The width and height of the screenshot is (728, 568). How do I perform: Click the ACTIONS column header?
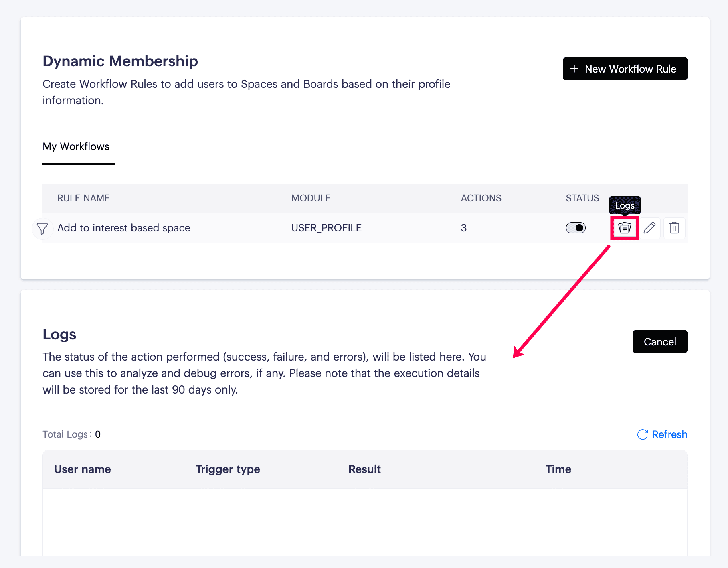click(x=481, y=198)
